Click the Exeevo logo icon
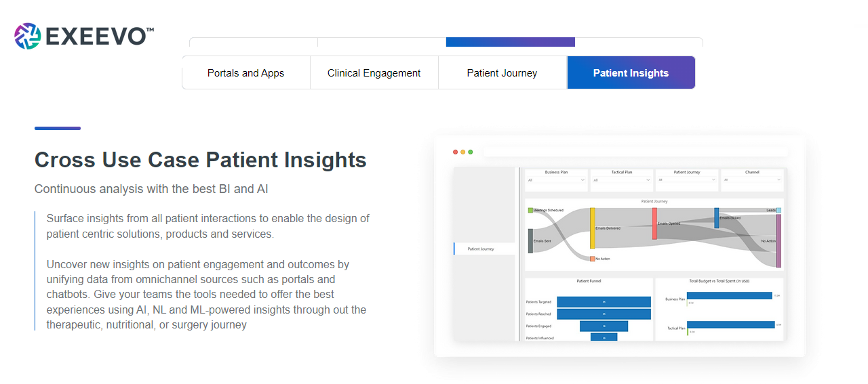The width and height of the screenshot is (868, 384). click(28, 37)
